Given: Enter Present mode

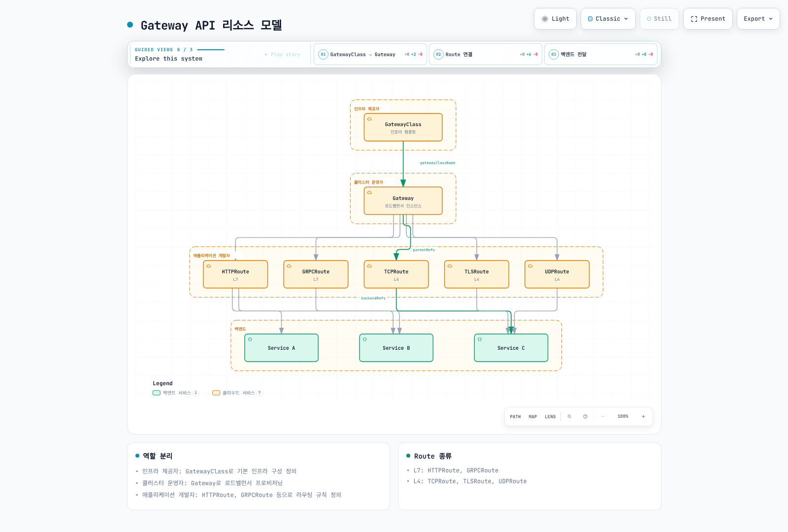Looking at the screenshot, I should [708, 19].
